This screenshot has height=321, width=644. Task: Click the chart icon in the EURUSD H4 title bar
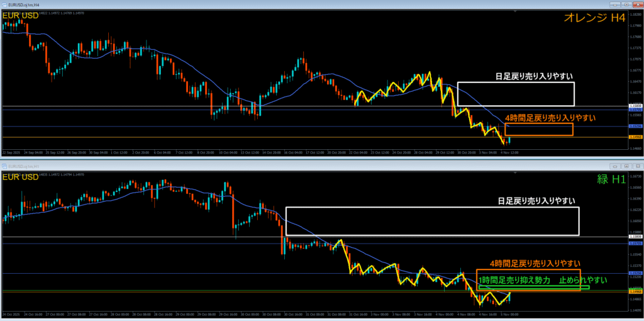5,6
